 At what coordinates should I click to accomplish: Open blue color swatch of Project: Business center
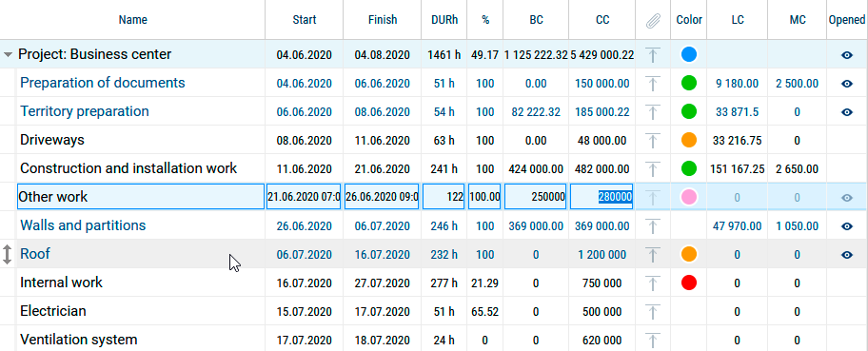(x=689, y=54)
